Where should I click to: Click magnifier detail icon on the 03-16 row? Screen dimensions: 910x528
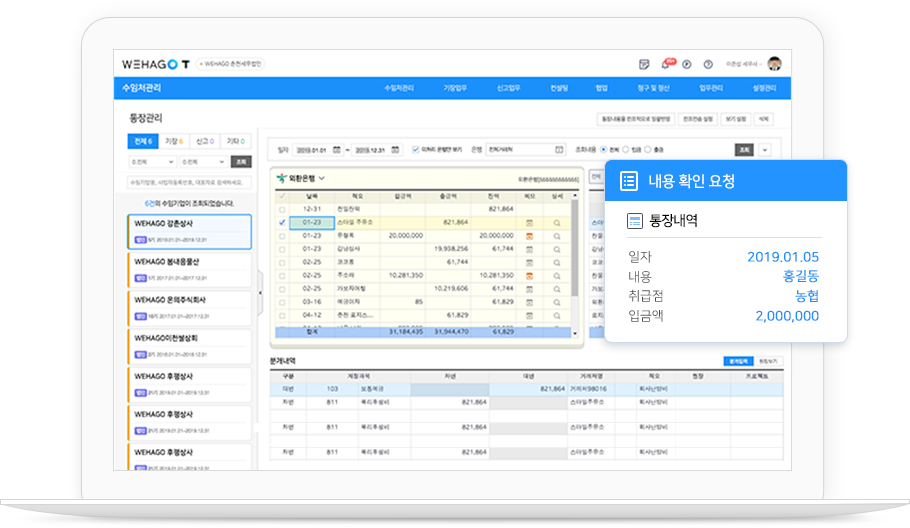click(x=557, y=302)
